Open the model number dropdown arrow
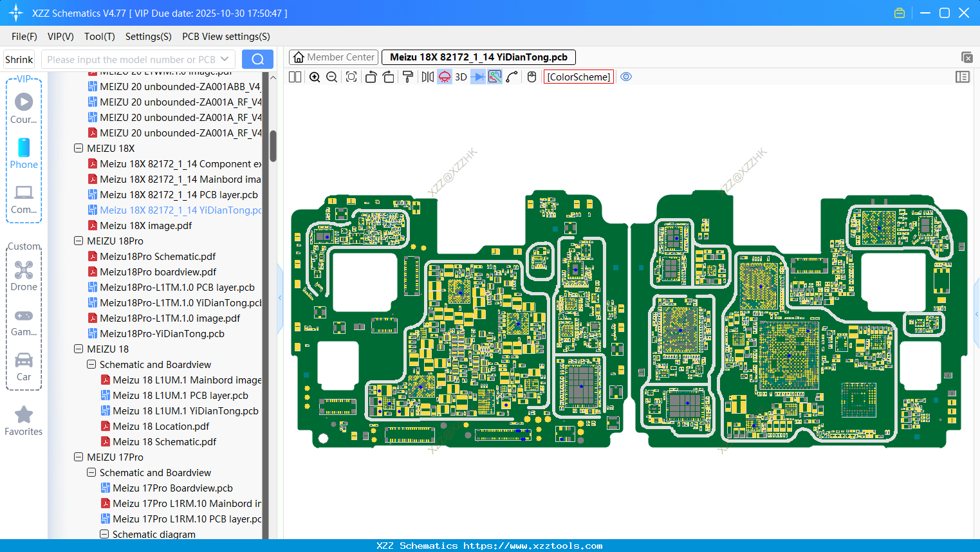This screenshot has height=552, width=980. [225, 59]
